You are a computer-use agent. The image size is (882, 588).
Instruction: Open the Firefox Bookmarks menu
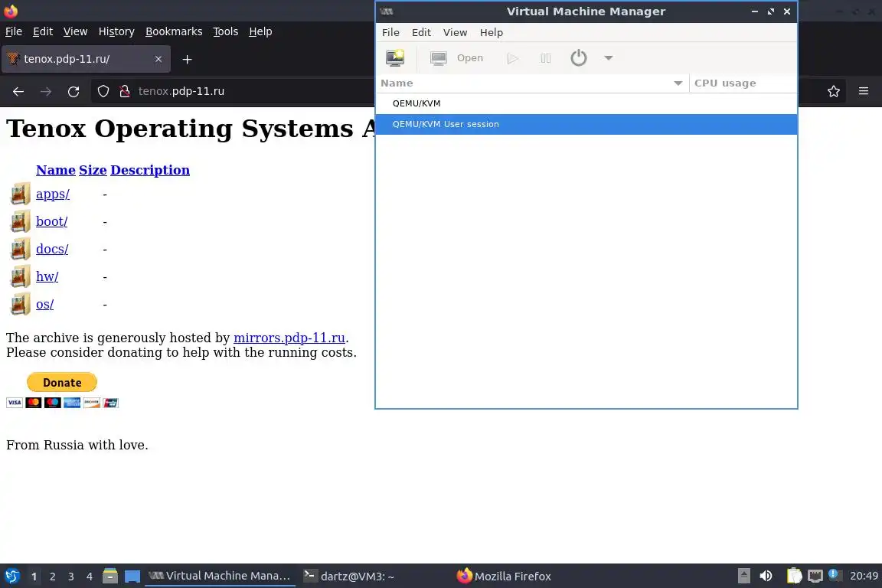[x=174, y=31]
